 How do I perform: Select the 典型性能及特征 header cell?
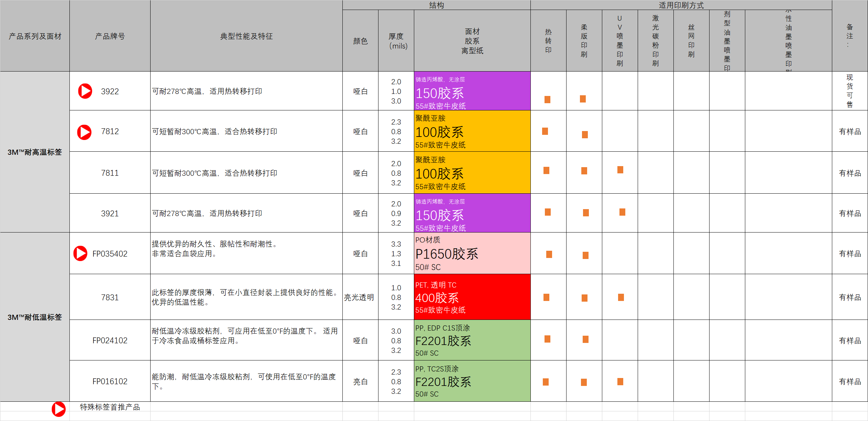[x=246, y=36]
